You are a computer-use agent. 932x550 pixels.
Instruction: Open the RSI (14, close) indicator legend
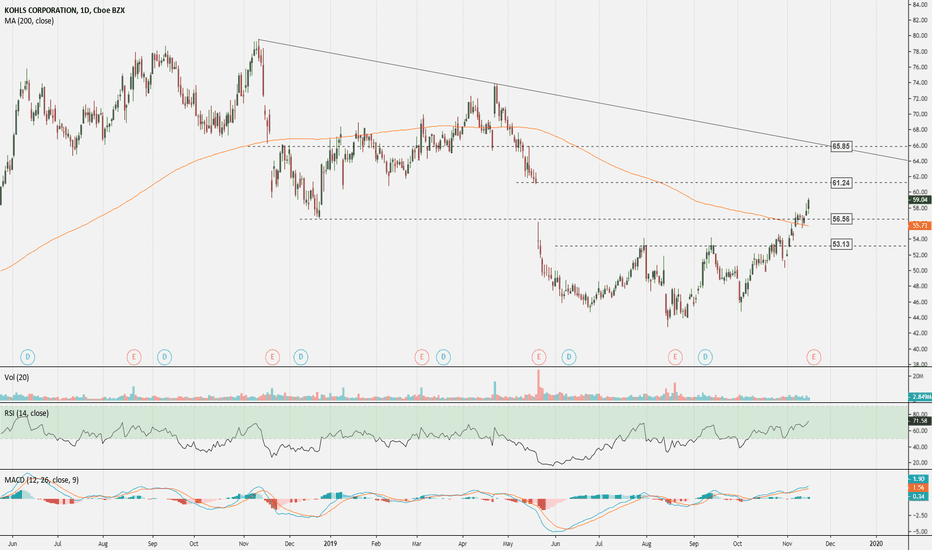tap(27, 413)
